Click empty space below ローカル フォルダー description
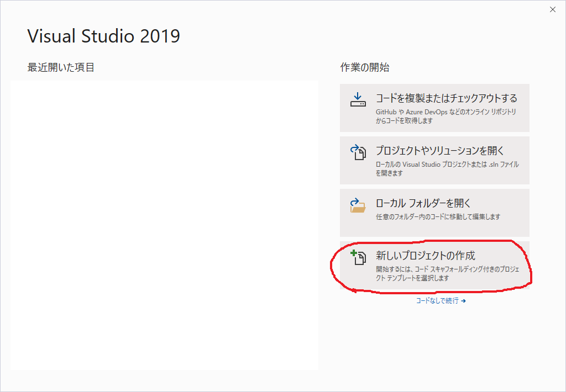 [434, 229]
